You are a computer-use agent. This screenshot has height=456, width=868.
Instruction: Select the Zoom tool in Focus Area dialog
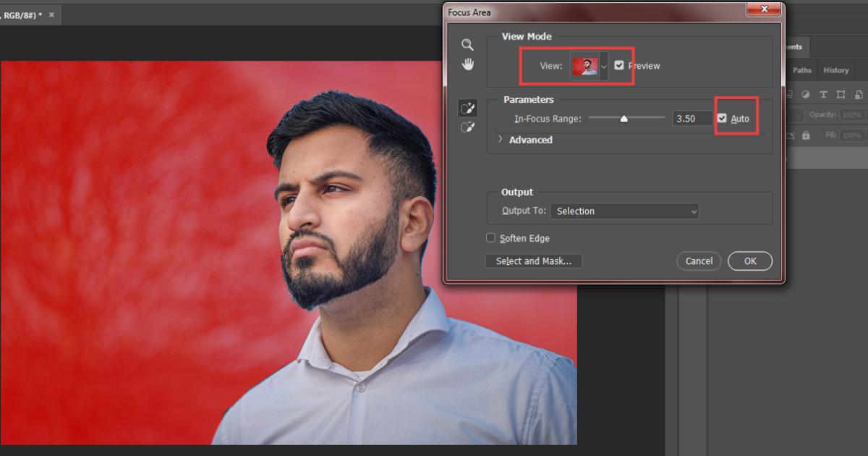(x=467, y=45)
